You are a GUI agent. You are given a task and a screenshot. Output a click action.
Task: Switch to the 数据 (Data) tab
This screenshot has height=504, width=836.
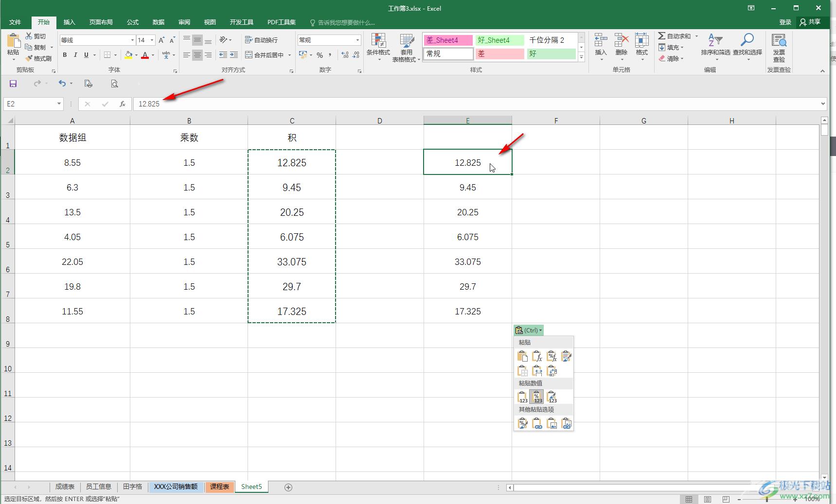158,22
